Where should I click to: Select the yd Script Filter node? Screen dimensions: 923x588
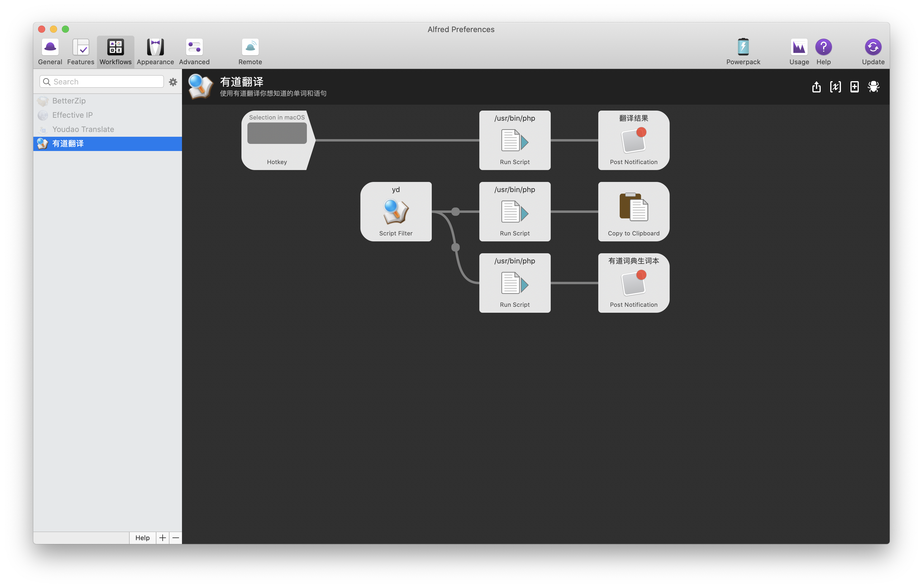[395, 212]
